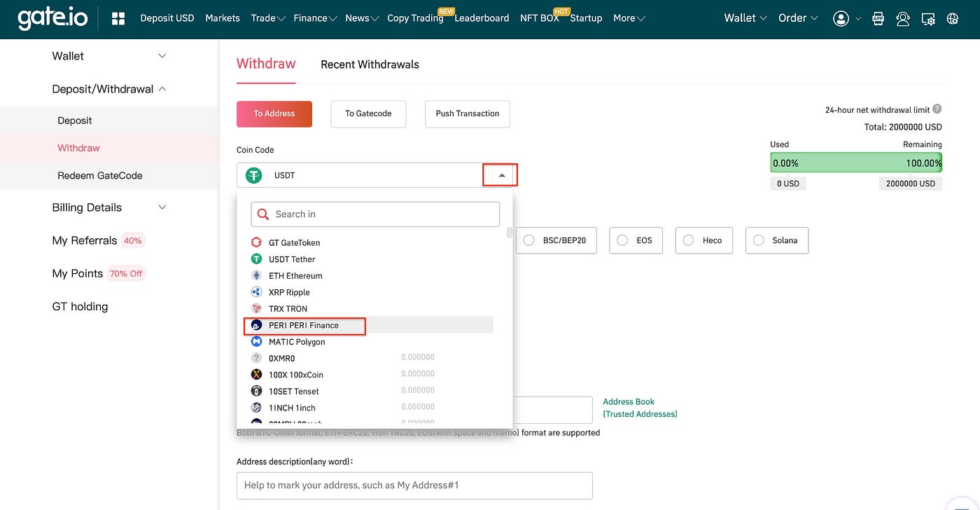Click the Push Transaction button
Image resolution: width=980 pixels, height=510 pixels.
click(x=468, y=113)
